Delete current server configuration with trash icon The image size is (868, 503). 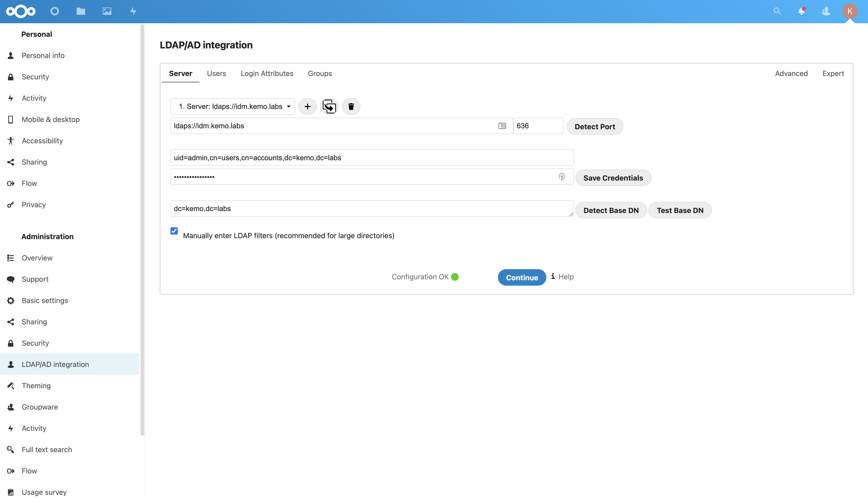[x=351, y=106]
